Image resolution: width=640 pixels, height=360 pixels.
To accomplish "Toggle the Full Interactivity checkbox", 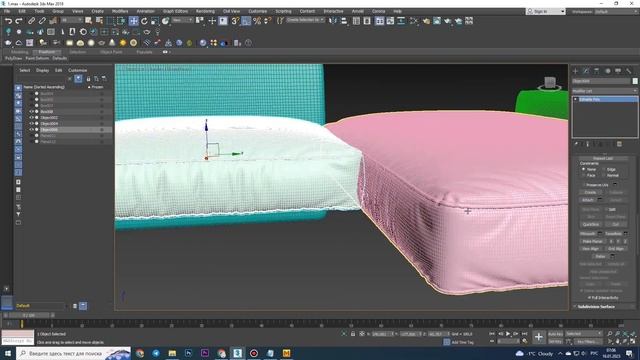I will pos(590,298).
